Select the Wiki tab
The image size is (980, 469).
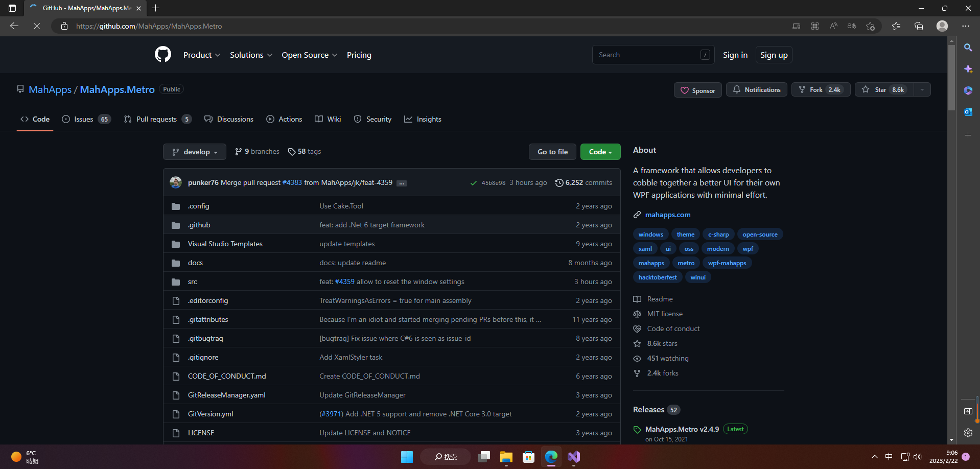pyautogui.click(x=328, y=119)
